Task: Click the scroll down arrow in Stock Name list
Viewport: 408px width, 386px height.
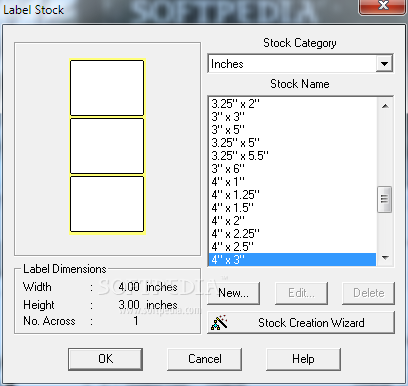Action: pos(385,258)
